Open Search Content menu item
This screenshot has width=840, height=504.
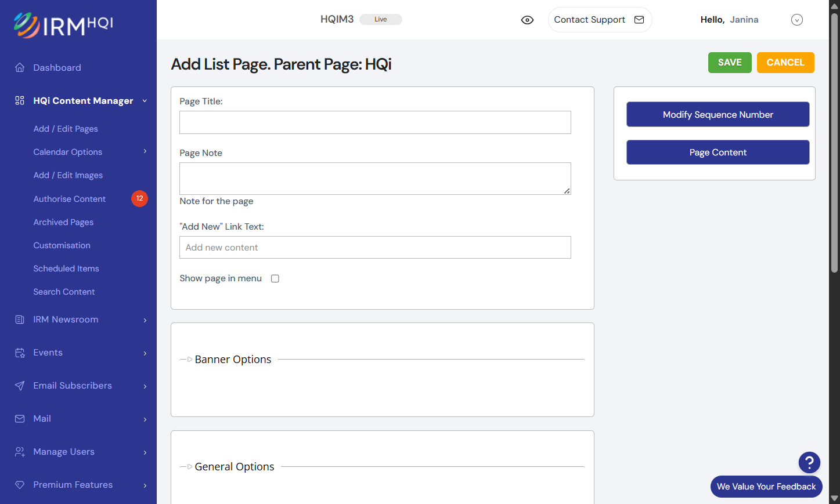64,292
